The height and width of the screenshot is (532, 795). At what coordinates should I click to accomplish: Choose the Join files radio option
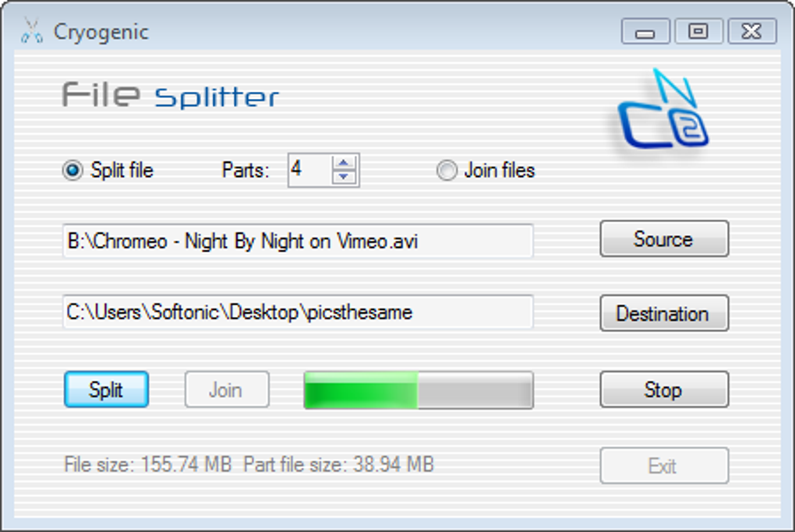(447, 171)
